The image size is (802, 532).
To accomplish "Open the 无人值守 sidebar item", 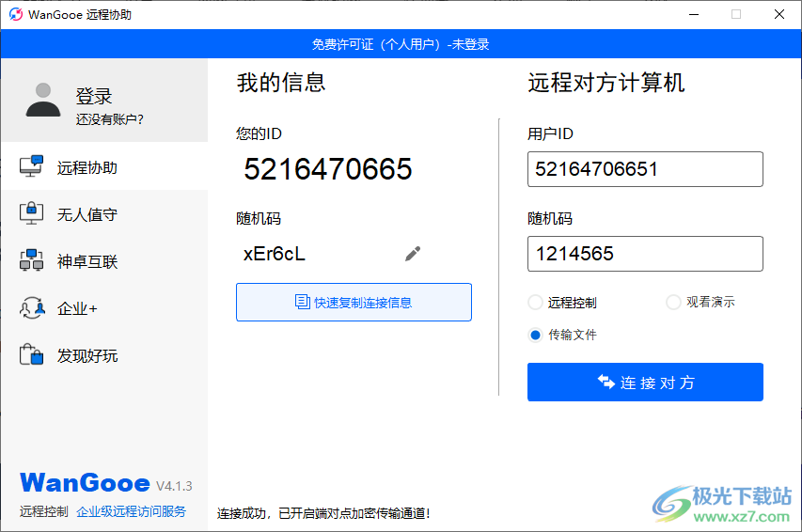I will 104,214.
